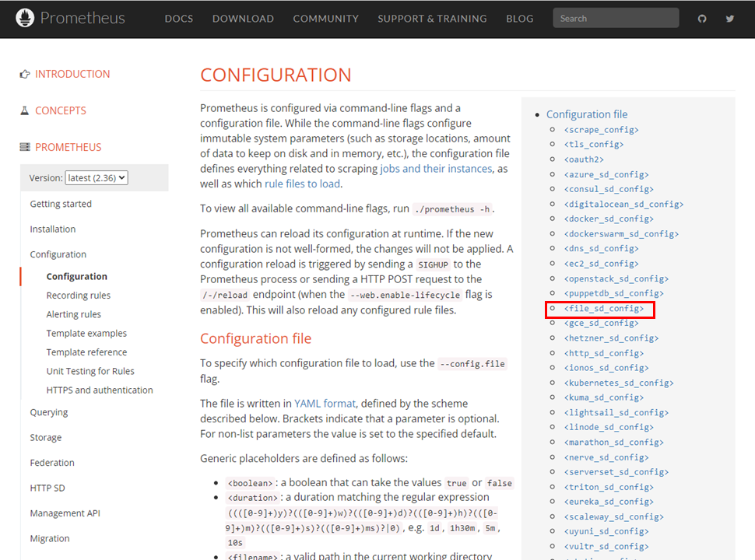Jump to <openstack_sd_config> section
Image resolution: width=755 pixels, height=560 pixels.
point(616,278)
